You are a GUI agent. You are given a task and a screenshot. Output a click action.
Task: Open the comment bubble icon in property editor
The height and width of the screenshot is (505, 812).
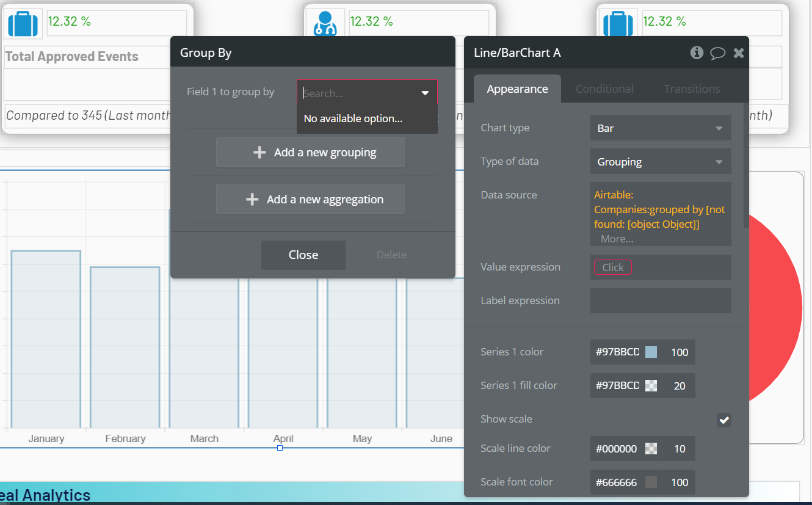(x=718, y=53)
